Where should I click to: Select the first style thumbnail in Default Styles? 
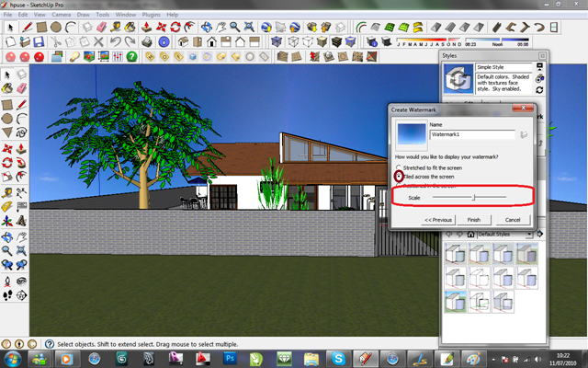(x=456, y=254)
